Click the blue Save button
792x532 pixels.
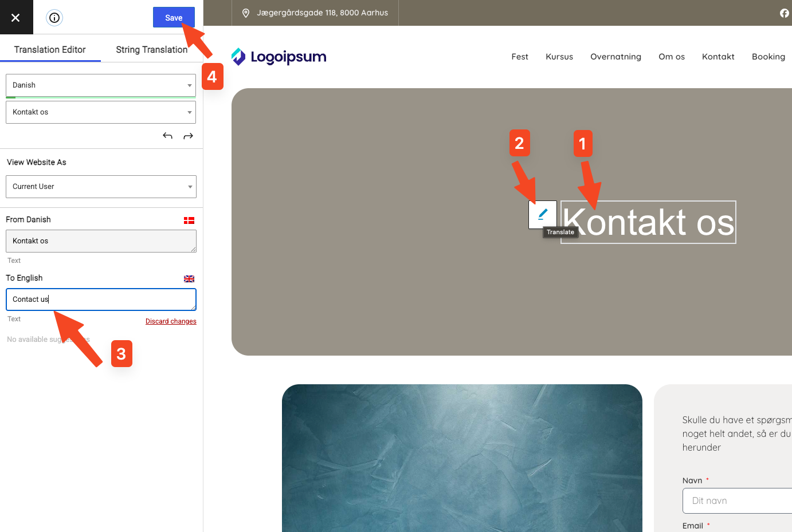tap(173, 17)
